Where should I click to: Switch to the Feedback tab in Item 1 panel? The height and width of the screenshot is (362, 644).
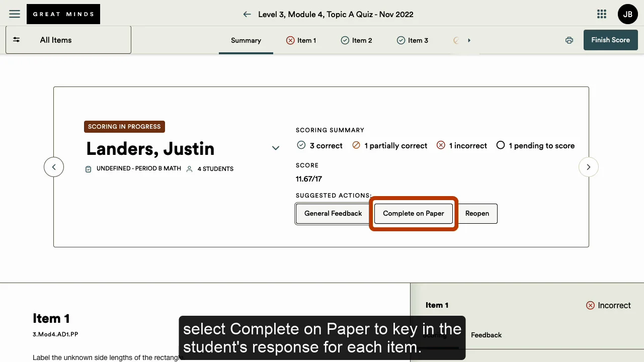coord(486,335)
